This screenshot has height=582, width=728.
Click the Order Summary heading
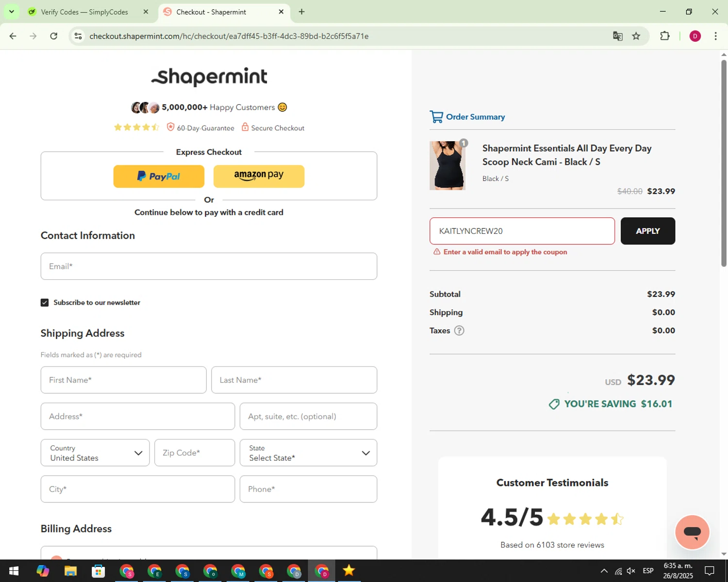(476, 117)
